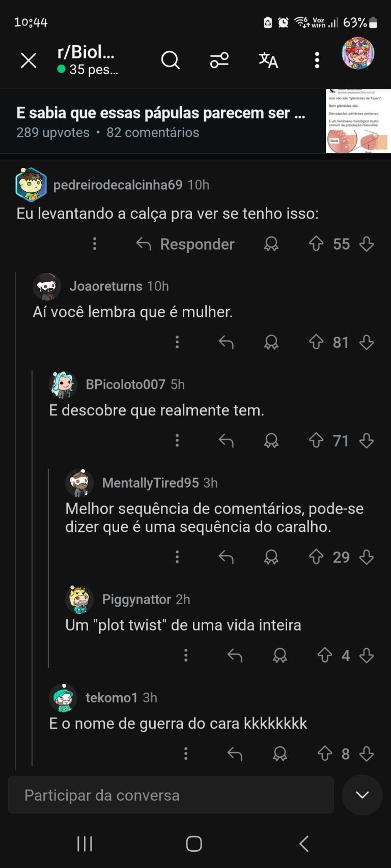Tap the Participar da conversa field
Image resolution: width=391 pixels, height=868 pixels.
point(171,795)
